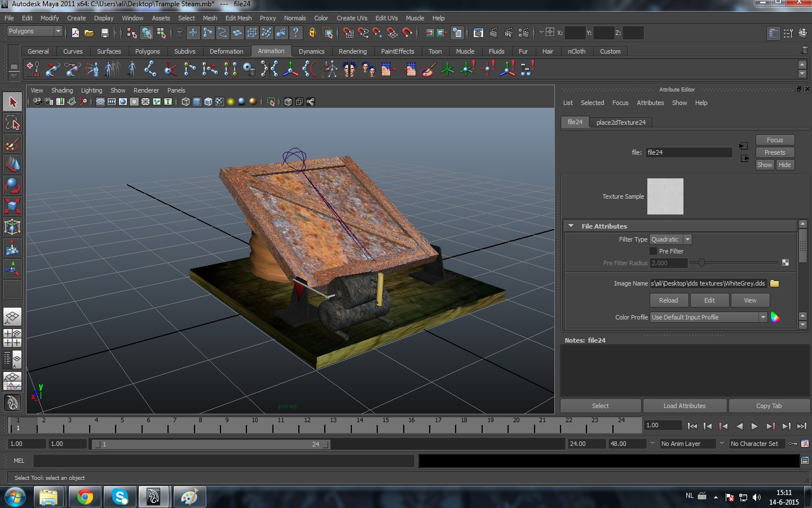Choose the Paint Selection tool
812x508 pixels.
click(12, 144)
